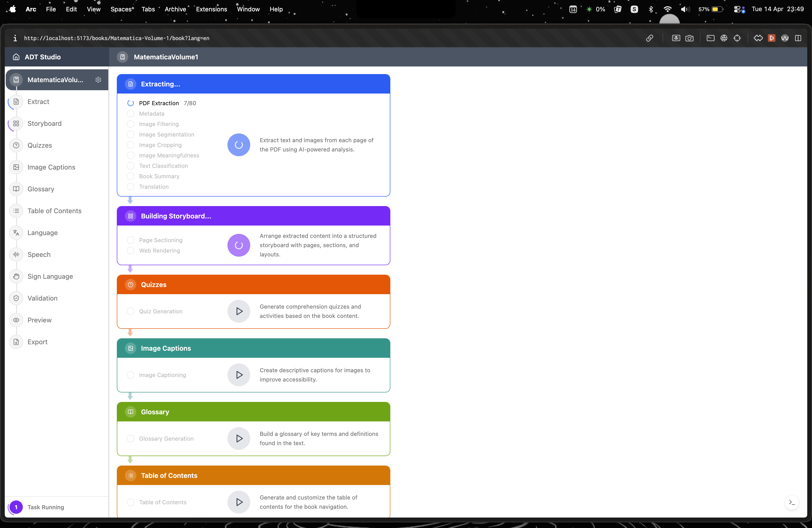Screen dimensions: 812x528
Task: Open the Wi-Fi status menu
Action: click(x=668, y=9)
